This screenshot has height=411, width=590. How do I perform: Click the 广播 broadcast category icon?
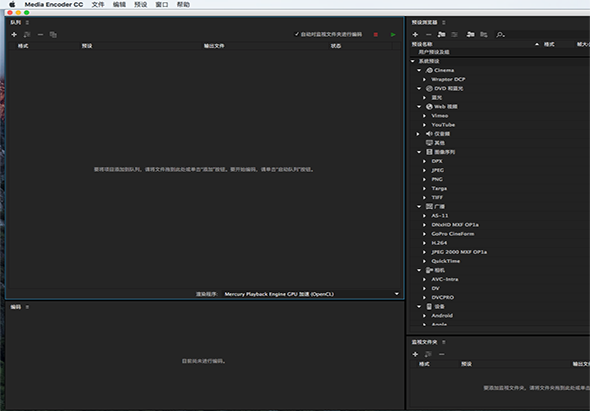tap(429, 207)
